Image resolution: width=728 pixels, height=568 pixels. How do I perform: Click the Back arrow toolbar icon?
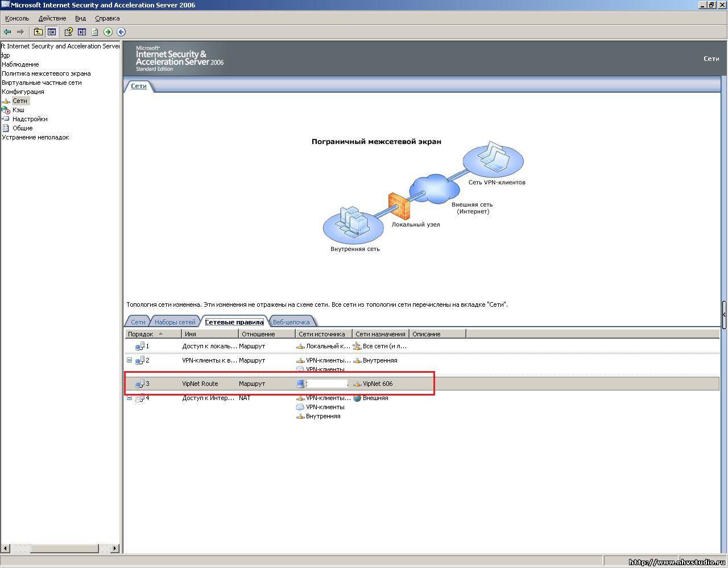pyautogui.click(x=7, y=32)
